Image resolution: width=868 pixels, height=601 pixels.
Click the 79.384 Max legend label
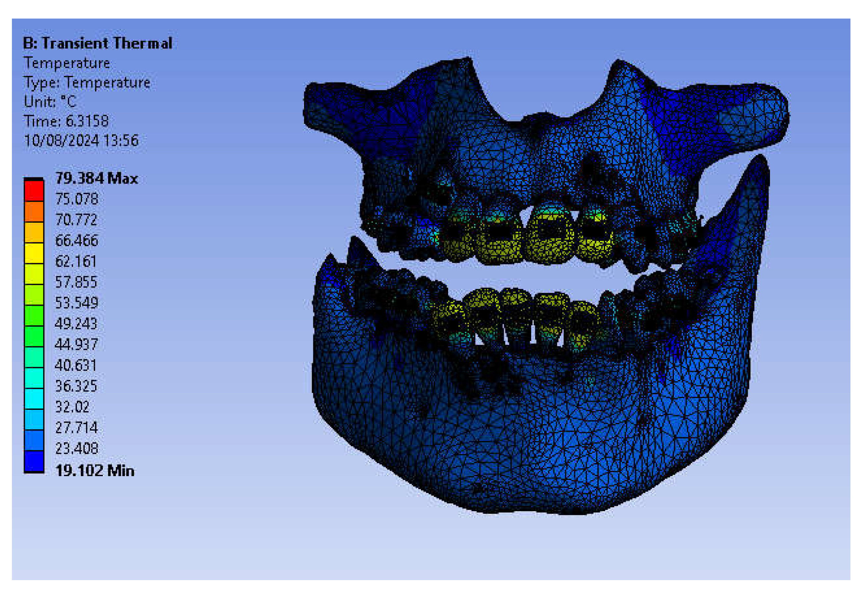coord(96,179)
